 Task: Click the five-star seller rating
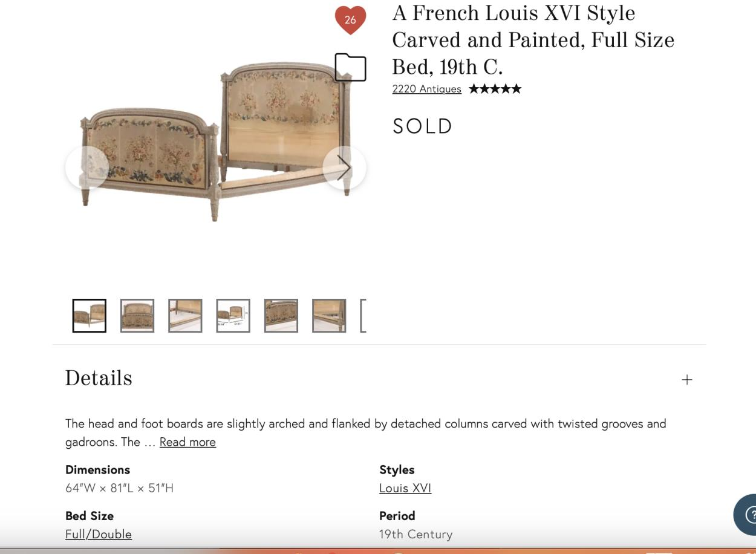[495, 89]
